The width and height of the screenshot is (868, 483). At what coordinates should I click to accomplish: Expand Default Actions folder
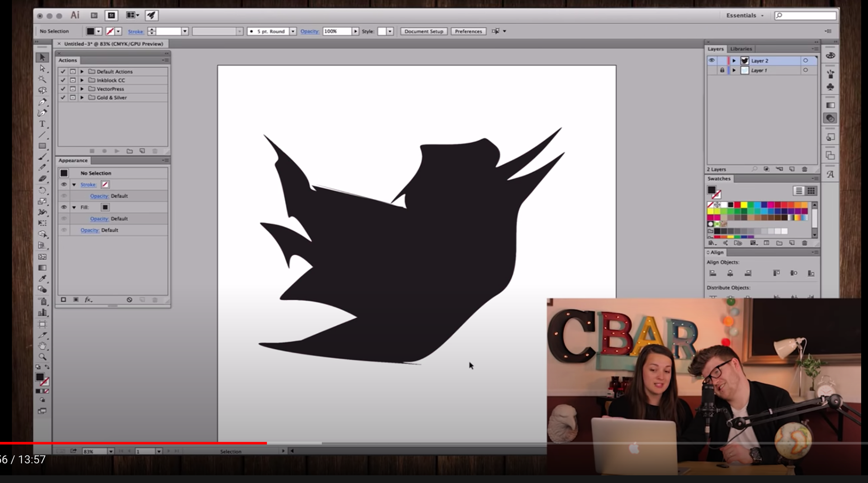coord(82,71)
